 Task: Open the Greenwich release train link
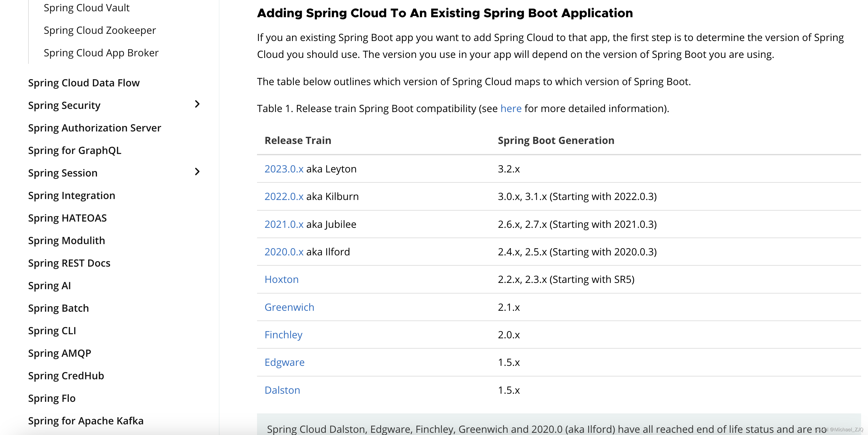tap(290, 307)
